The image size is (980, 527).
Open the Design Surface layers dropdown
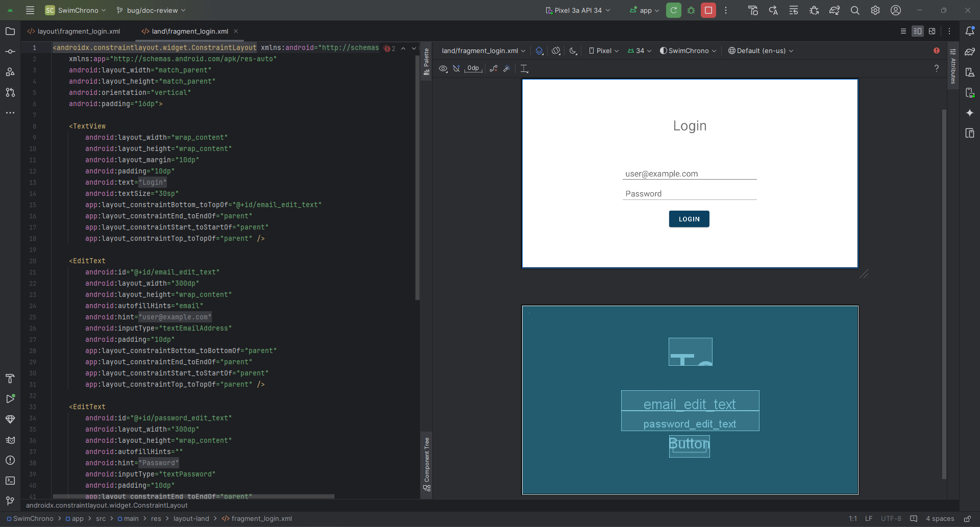(x=540, y=51)
